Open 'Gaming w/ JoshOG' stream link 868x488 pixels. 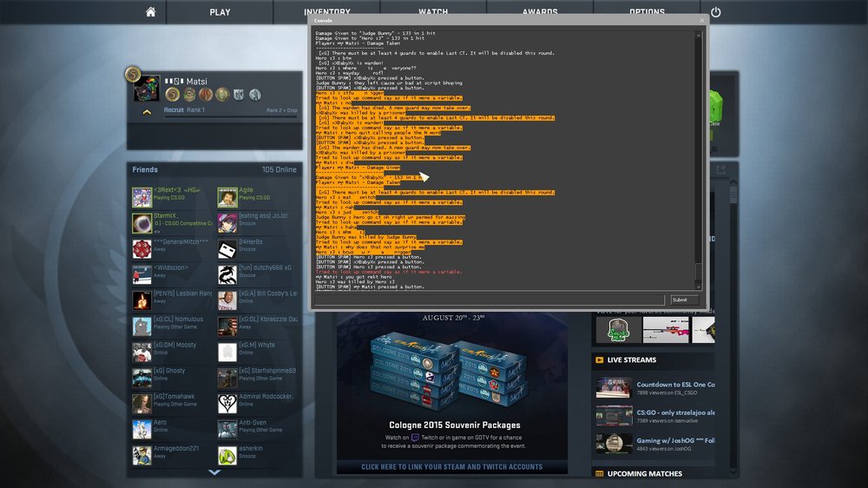click(675, 440)
